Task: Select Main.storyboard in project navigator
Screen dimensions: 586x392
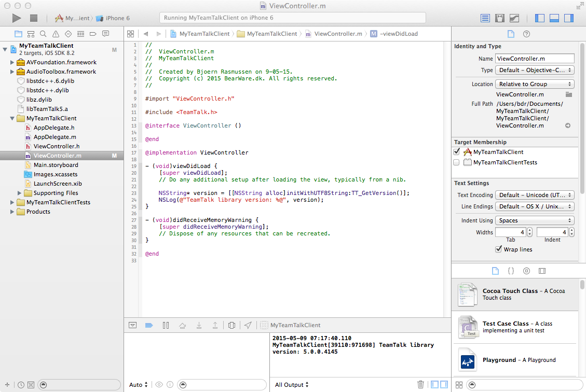Action: click(56, 165)
